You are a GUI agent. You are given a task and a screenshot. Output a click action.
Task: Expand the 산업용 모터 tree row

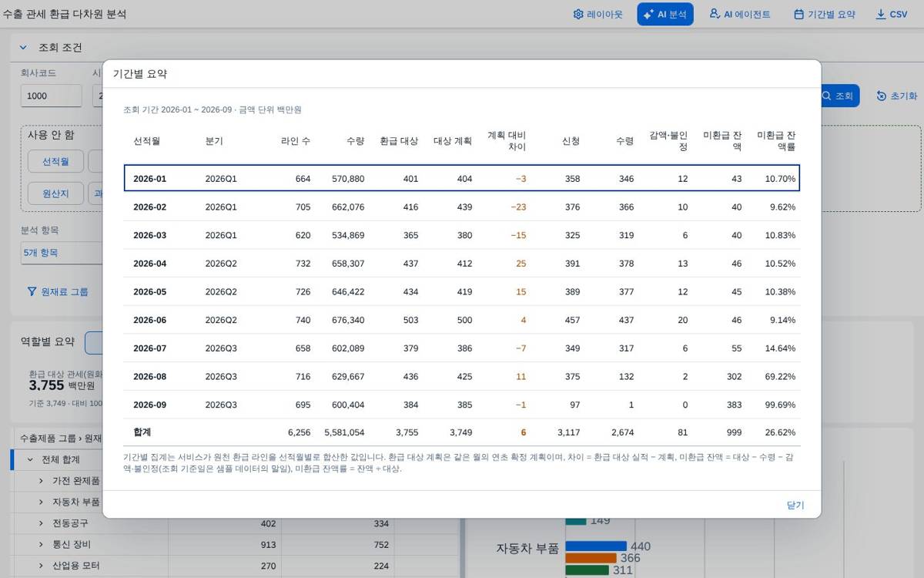(41, 566)
